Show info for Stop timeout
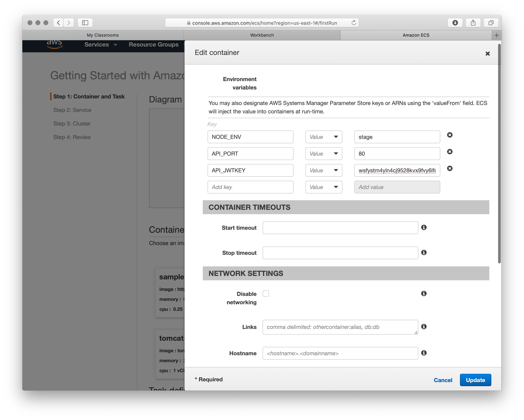The width and height of the screenshot is (524, 420). point(424,252)
